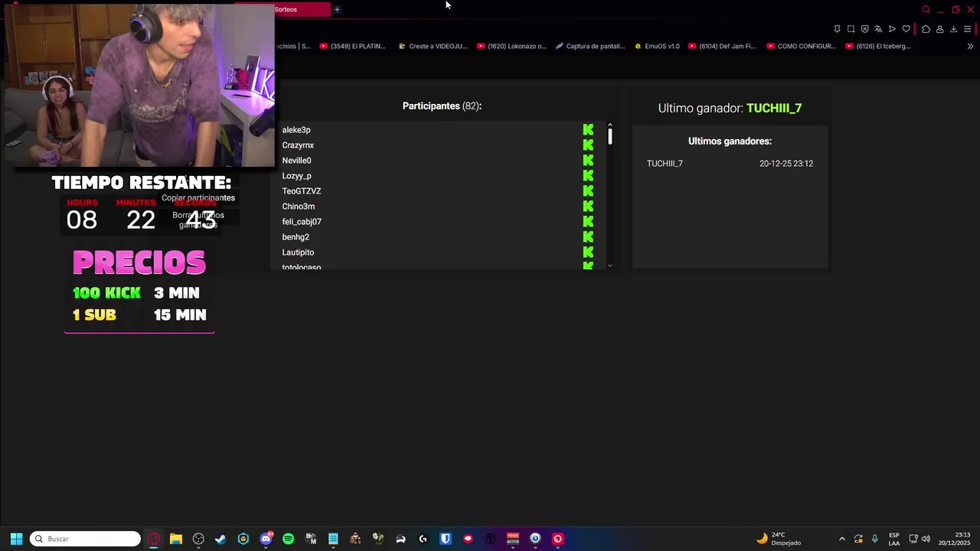Click the Copiar participantes button
The height and width of the screenshot is (551, 980).
(x=198, y=197)
